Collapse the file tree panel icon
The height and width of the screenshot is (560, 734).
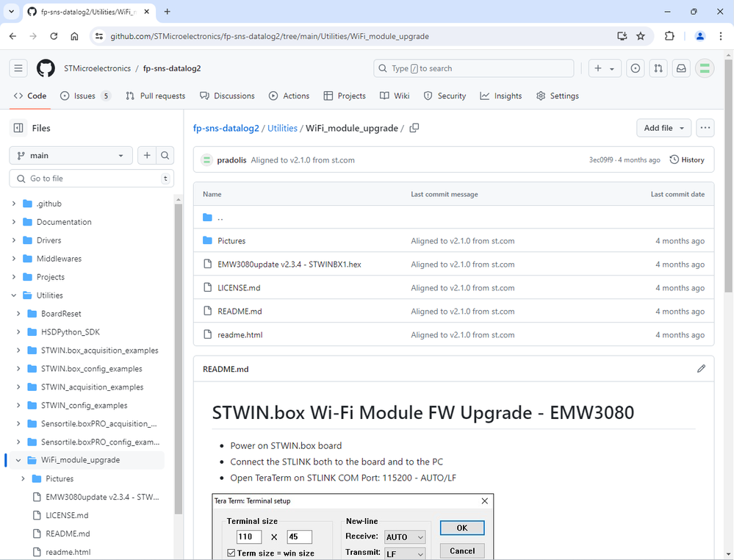(18, 128)
